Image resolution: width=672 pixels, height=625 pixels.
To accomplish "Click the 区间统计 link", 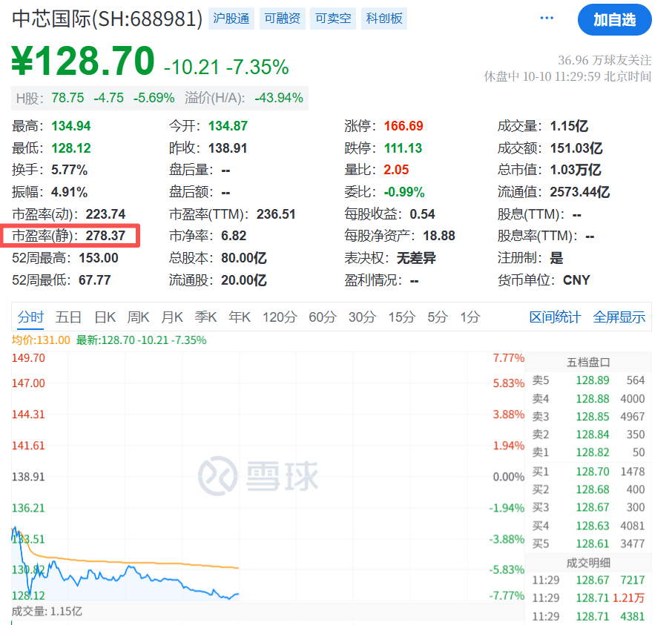I will tap(555, 317).
